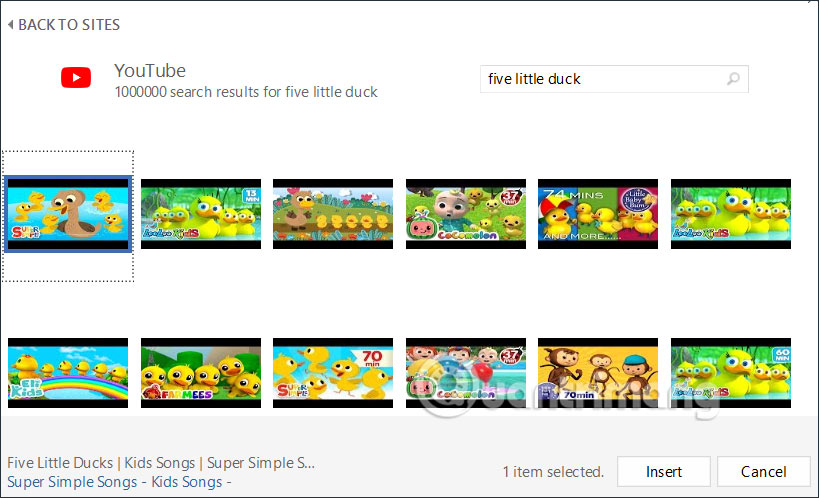Click the Insert button
The image size is (819, 498).
click(663, 471)
